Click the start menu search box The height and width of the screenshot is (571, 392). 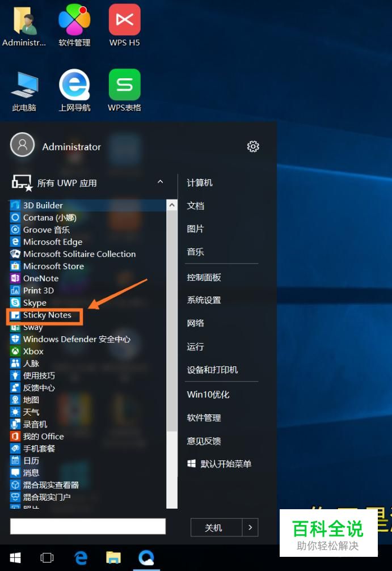[88, 526]
